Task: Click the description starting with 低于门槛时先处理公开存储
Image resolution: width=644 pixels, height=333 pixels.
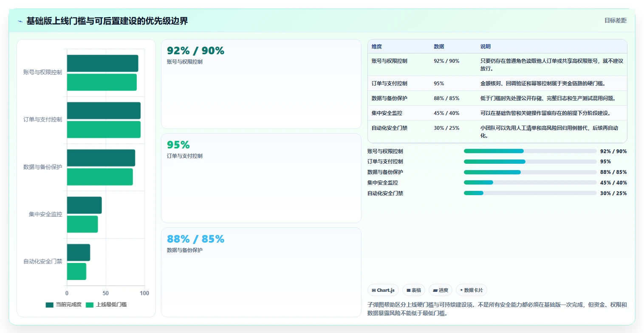Action: tap(548, 98)
